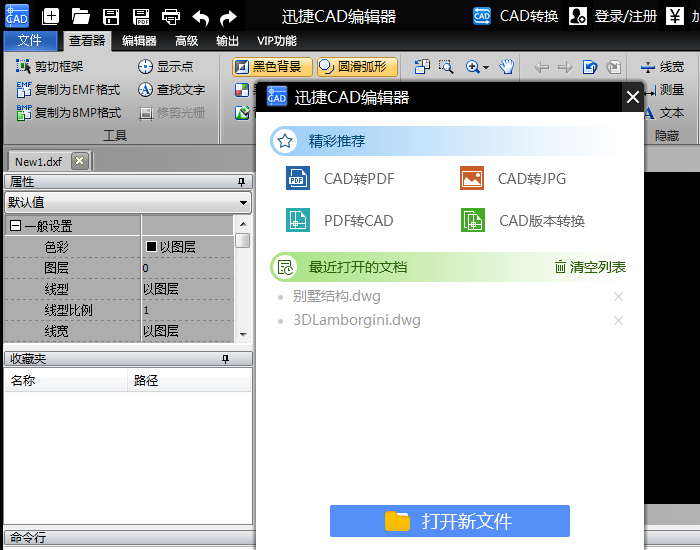Click the 色彩 black color swatch
The image size is (700, 550).
(151, 246)
